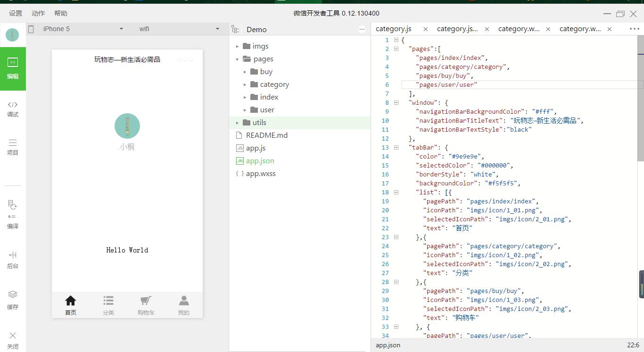644x352 pixels.
Task: Close the category.js... second tab
Action: coord(487,29)
